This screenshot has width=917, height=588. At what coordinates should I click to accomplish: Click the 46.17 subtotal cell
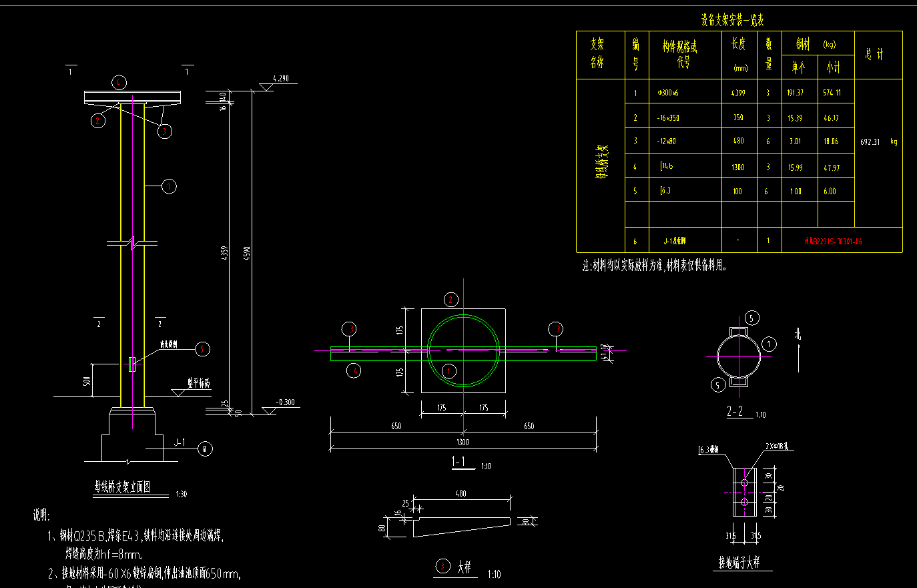coord(831,118)
